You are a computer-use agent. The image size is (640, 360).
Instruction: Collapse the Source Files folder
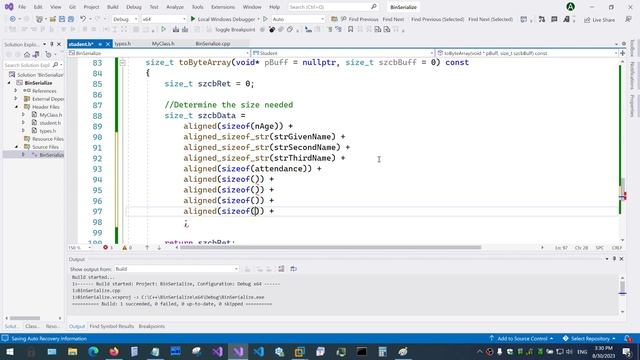(x=16, y=147)
